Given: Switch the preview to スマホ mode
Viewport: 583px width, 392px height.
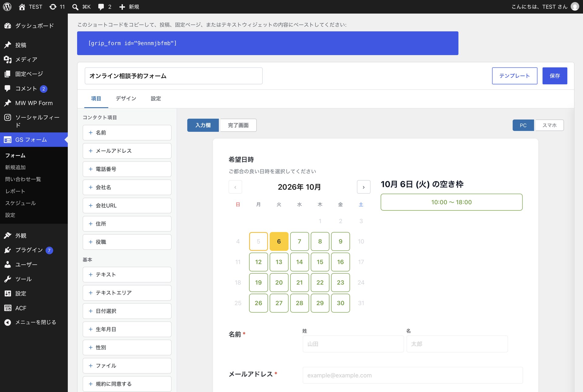Looking at the screenshot, I should coord(549,125).
